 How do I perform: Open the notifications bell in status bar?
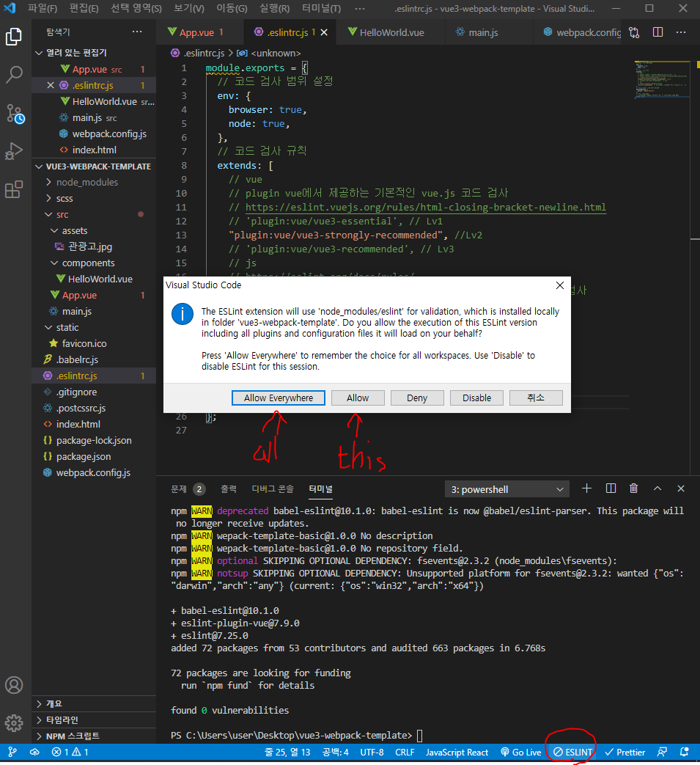(x=685, y=752)
